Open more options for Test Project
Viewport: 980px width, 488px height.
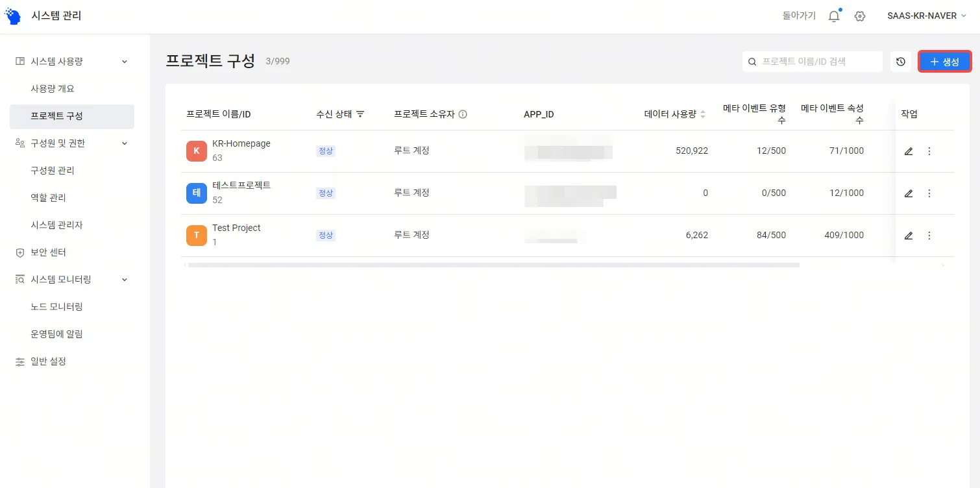click(929, 236)
